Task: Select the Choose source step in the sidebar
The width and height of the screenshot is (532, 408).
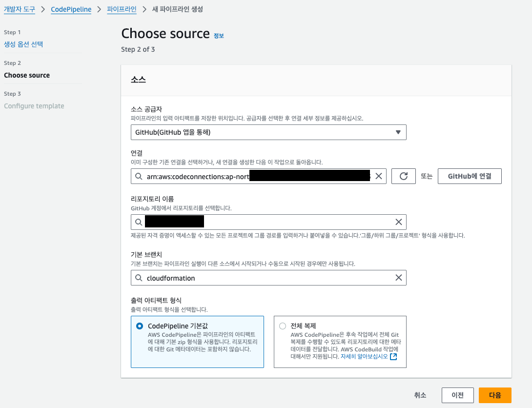Action: (27, 75)
